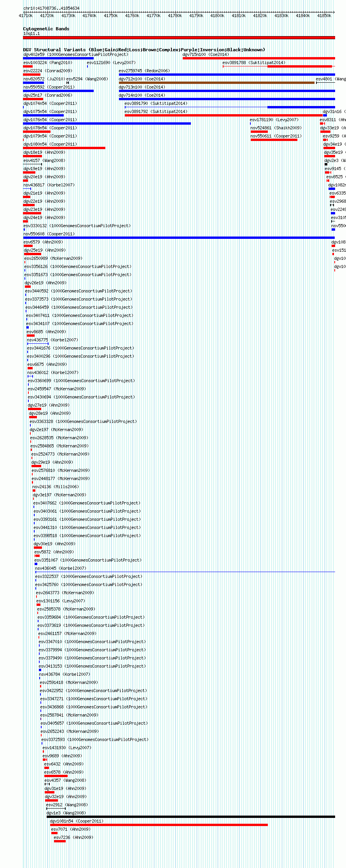346x868 pixels.
Task: Open esv1781190 (Levy2007) variant label
Action: (274, 120)
